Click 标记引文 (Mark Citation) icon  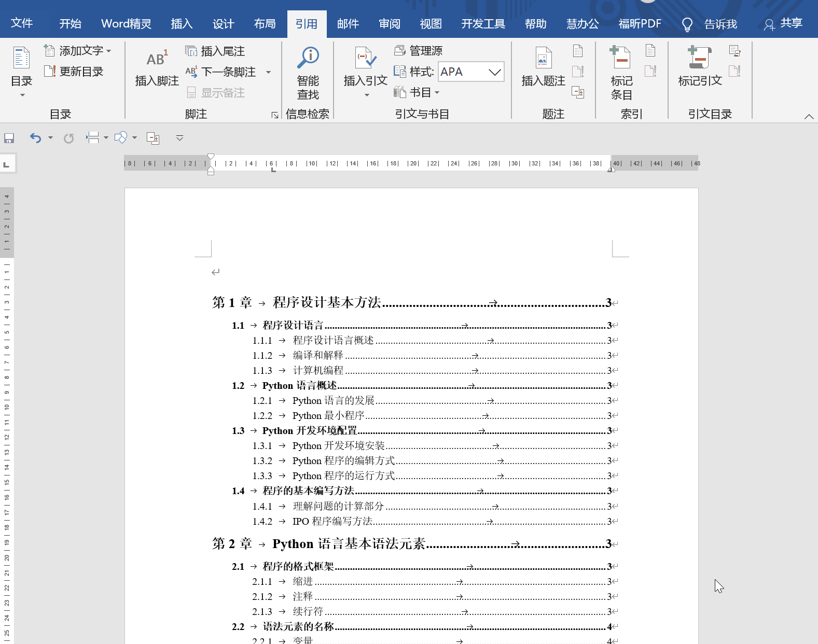coord(699,57)
